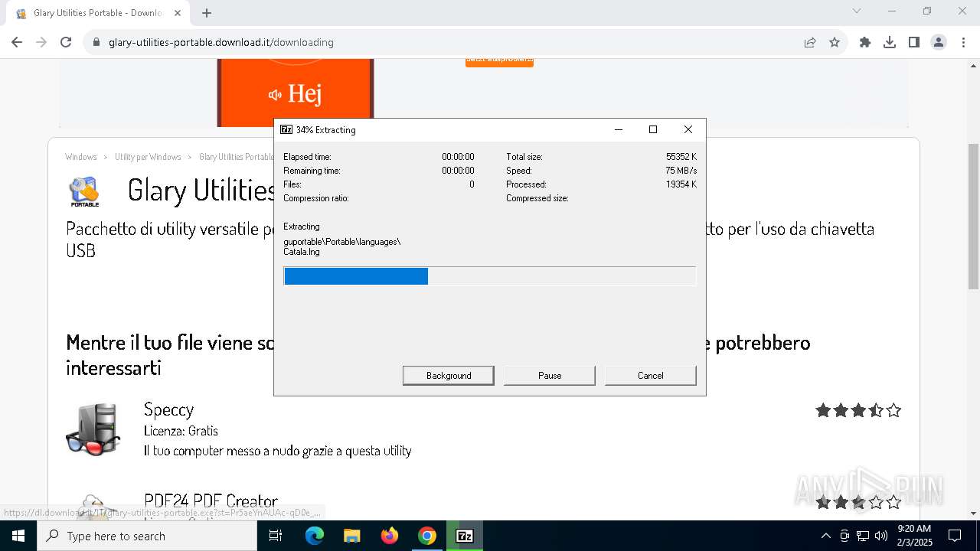The width and height of the screenshot is (980, 551).
Task: Click the site lock icon in address bar
Action: pos(96,42)
